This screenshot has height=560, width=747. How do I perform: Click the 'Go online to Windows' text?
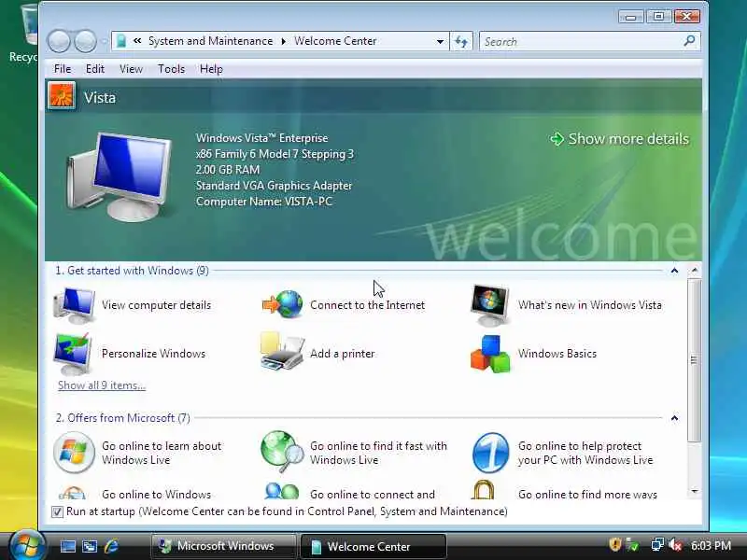click(156, 495)
